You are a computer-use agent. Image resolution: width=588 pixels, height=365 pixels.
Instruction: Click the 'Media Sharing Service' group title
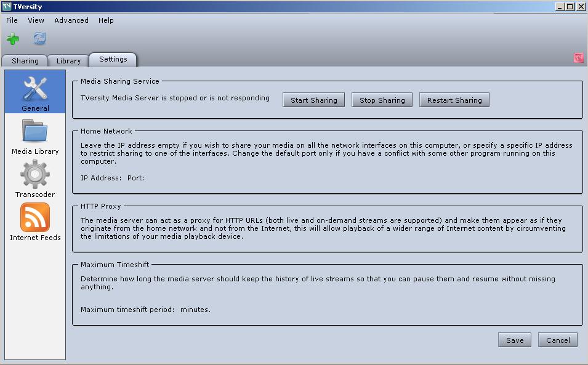[119, 81]
